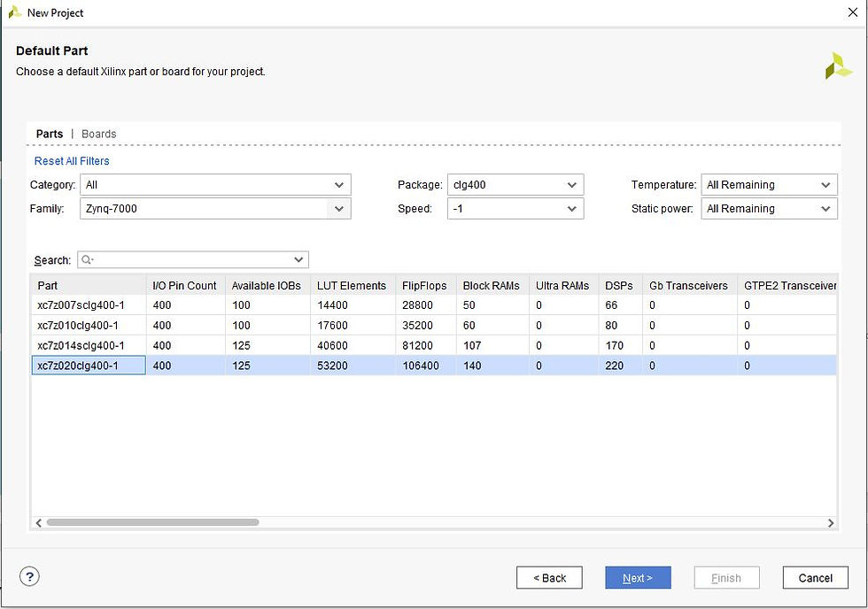The image size is (868, 609).
Task: Click LUT Elements value 53200
Action: pos(332,366)
